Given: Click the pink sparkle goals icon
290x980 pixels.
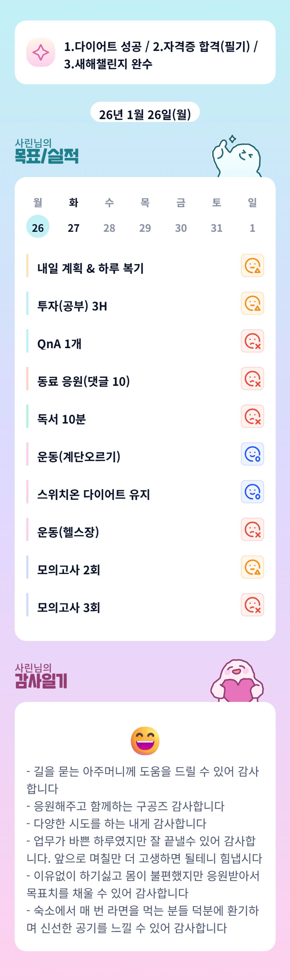Looking at the screenshot, I should (41, 52).
